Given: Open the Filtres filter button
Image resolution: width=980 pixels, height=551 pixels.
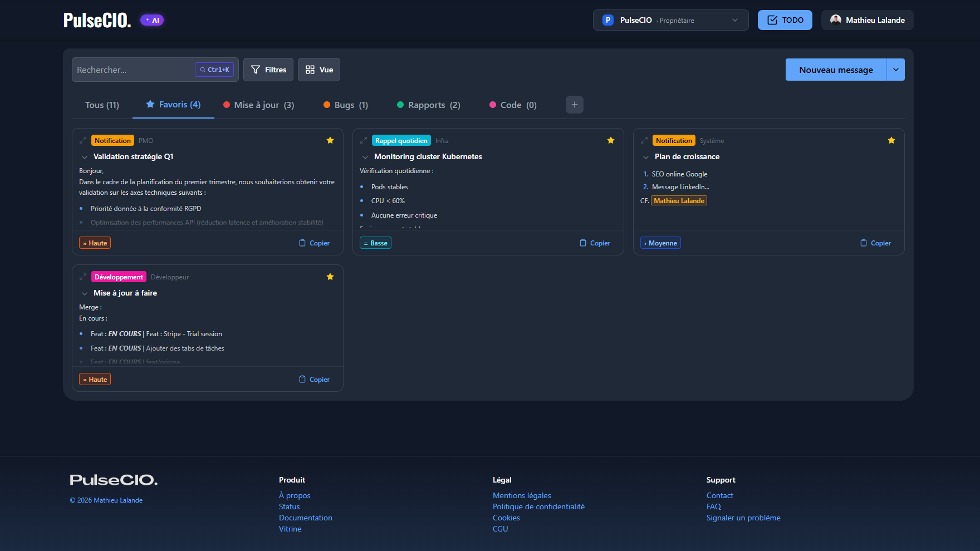Looking at the screenshot, I should coord(268,70).
